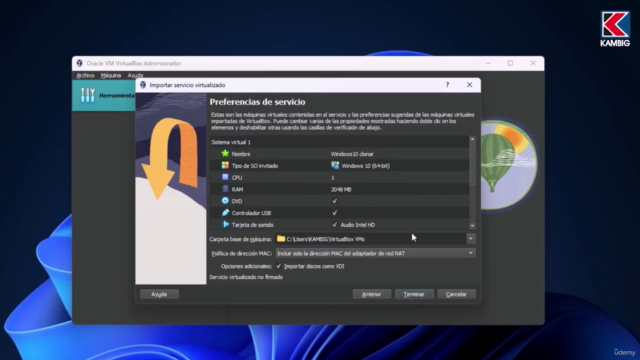Click the RAM row icon

[225, 189]
